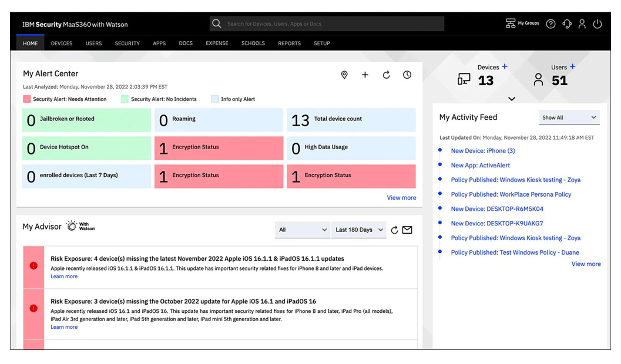Image resolution: width=621 pixels, height=364 pixels.
Task: Collapse the Devices and Users summary chevron
Action: (x=511, y=98)
